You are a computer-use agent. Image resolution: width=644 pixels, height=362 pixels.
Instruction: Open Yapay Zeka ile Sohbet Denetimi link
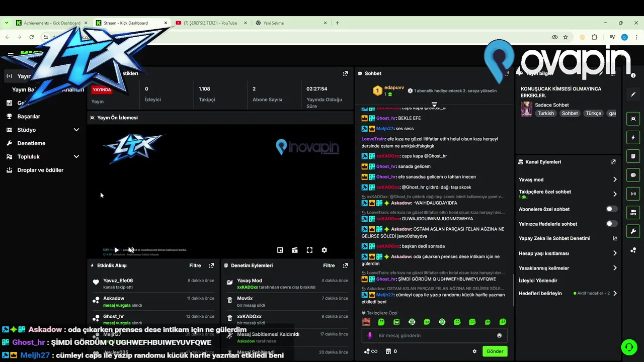[568, 238]
